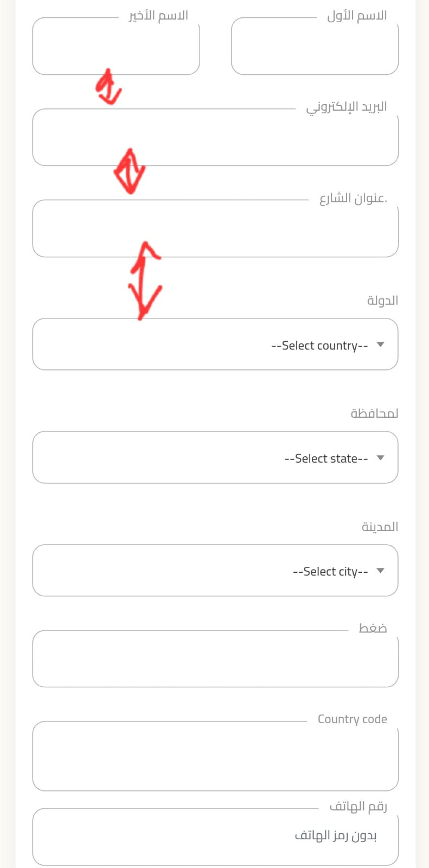This screenshot has width=429, height=868.
Task: Click the رقم الهاتف phone number field
Action: 215,837
